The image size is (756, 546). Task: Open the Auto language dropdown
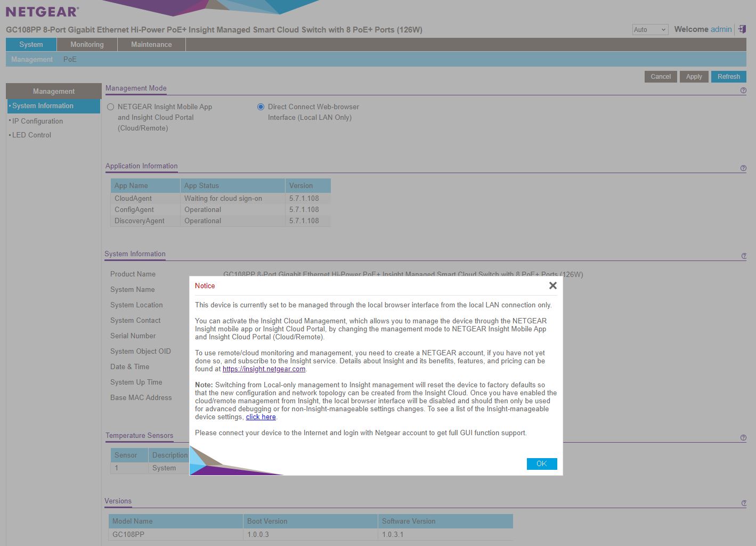point(650,30)
